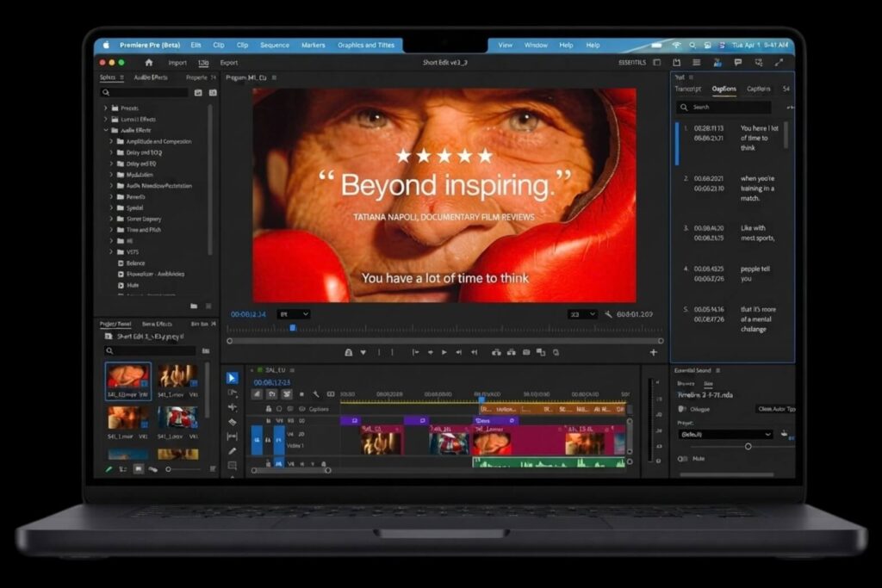
Task: Open the zoom level dropdown in Program monitor
Action: coord(294,314)
